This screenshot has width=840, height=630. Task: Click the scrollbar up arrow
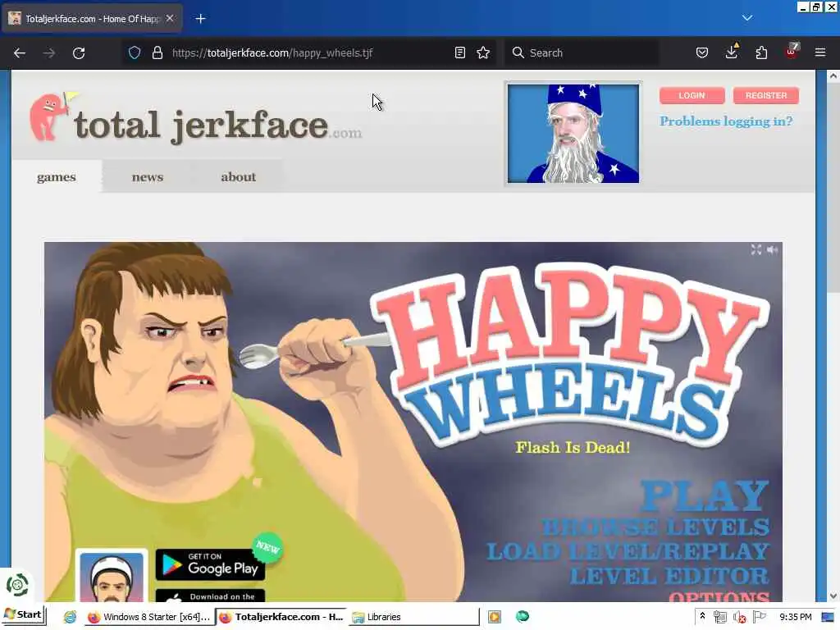[x=833, y=76]
